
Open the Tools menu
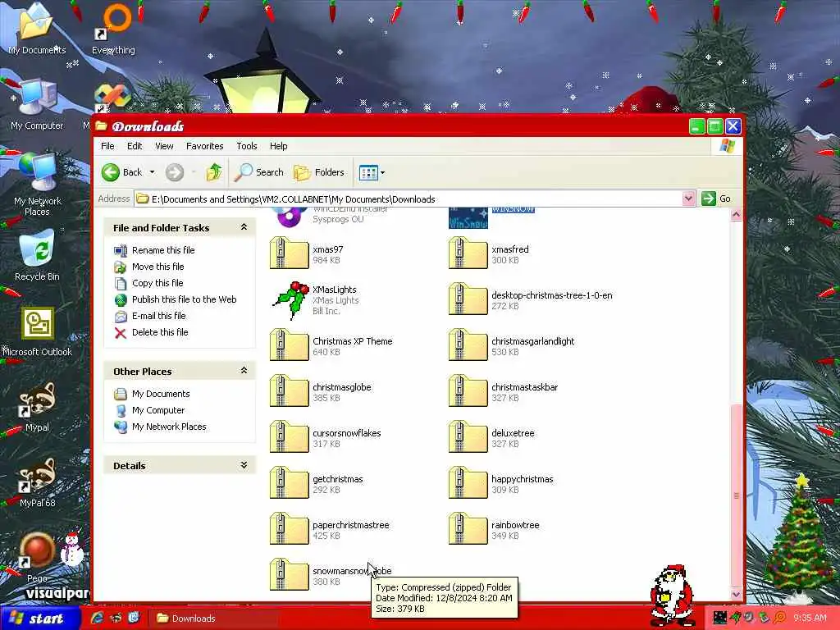click(246, 146)
